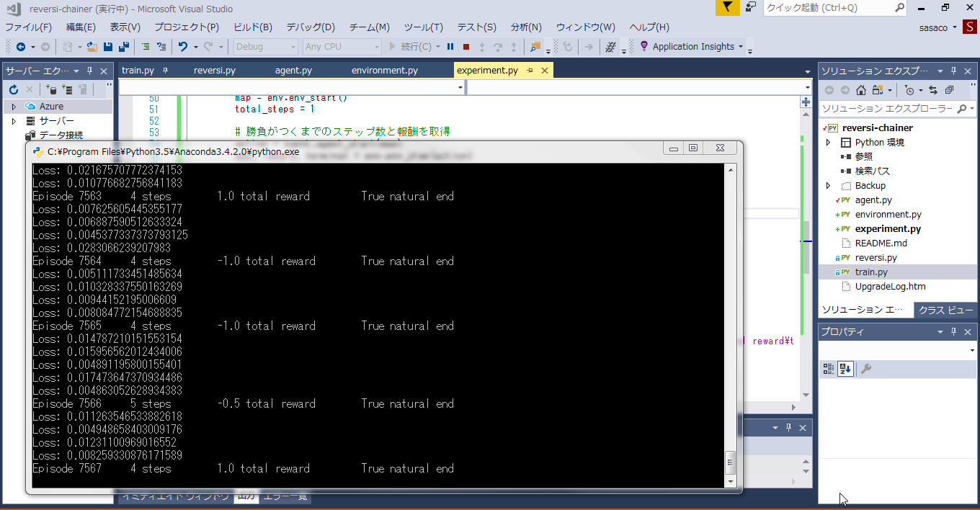Toggle the pin on the Properties panel
The height and width of the screenshot is (510, 980).
953,331
